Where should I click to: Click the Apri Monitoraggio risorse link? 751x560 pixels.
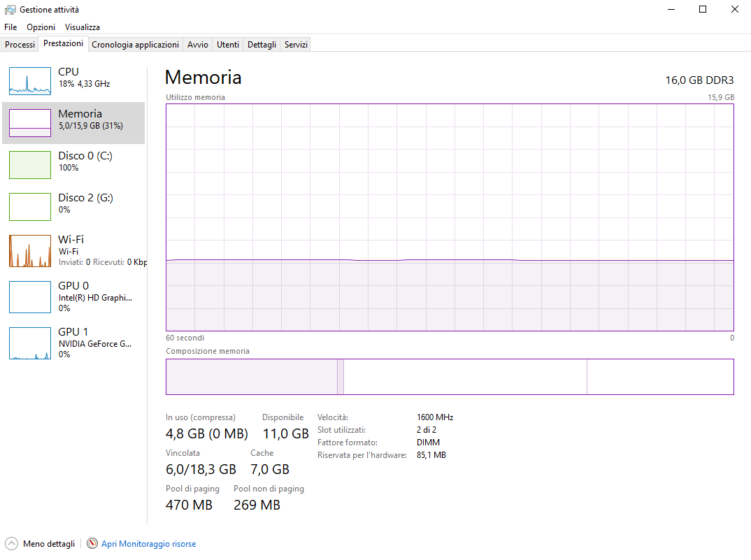point(148,544)
